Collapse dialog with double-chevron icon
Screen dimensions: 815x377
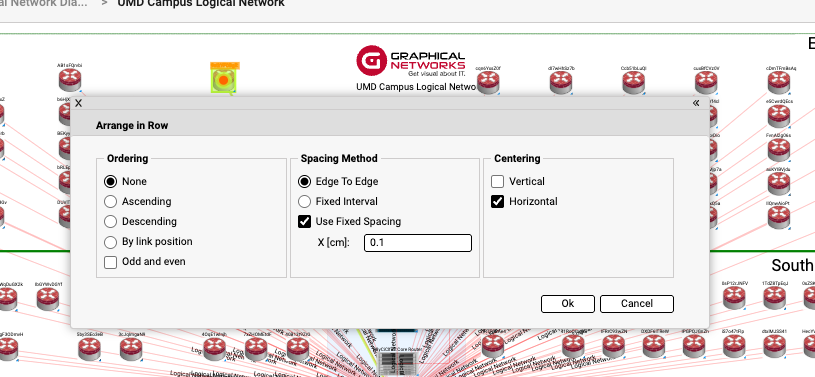click(696, 103)
